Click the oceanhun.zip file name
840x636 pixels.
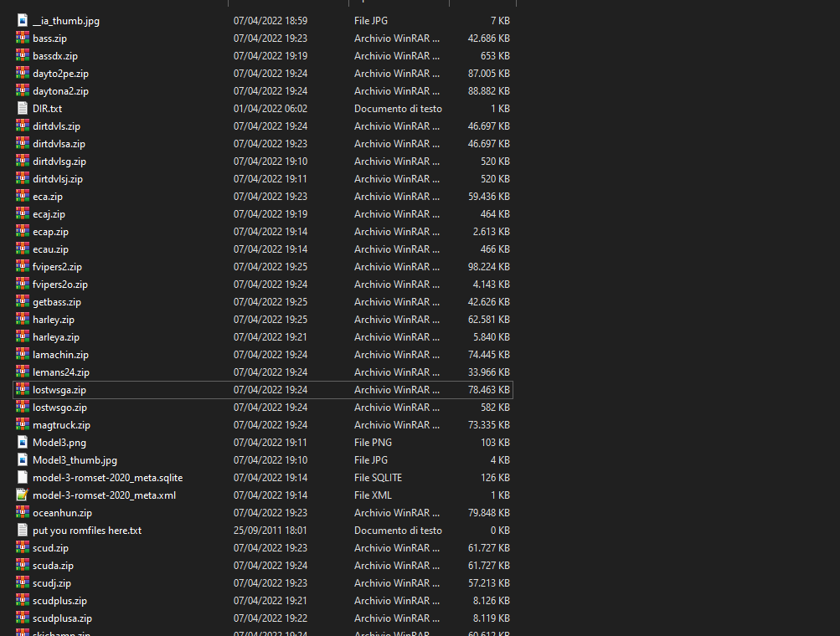click(x=62, y=513)
